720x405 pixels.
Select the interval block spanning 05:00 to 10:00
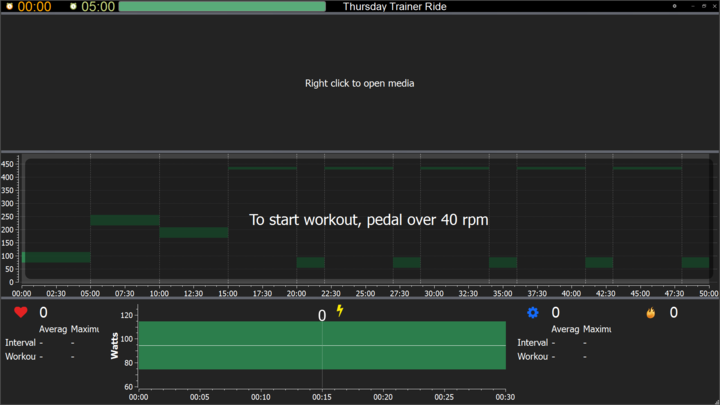(124, 220)
